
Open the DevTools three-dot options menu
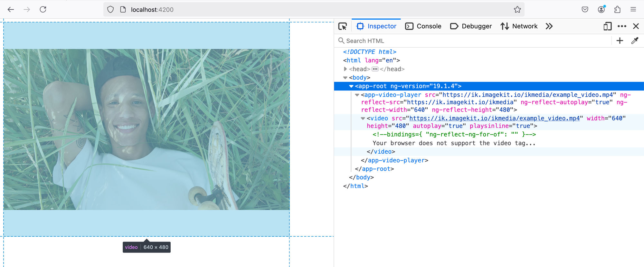(622, 26)
